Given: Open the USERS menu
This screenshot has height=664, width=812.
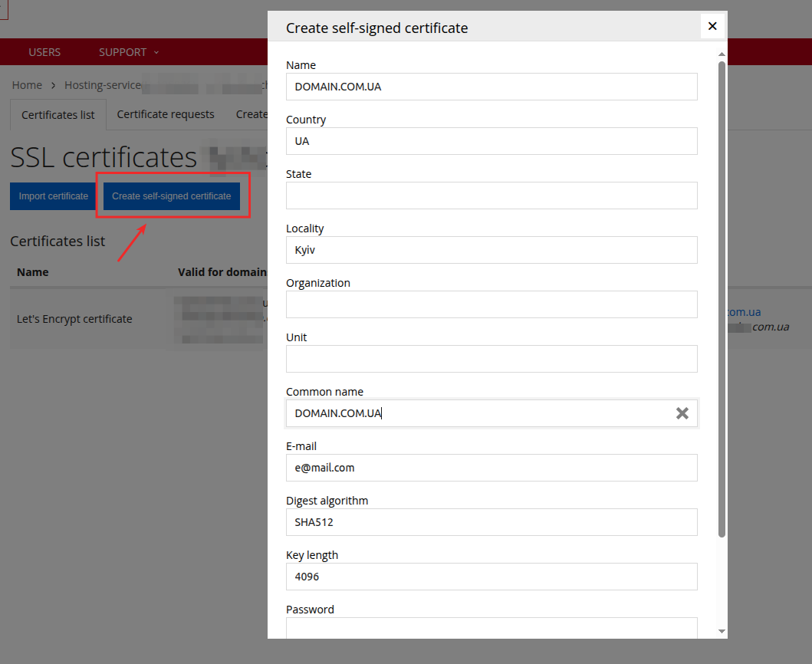Looking at the screenshot, I should (44, 51).
